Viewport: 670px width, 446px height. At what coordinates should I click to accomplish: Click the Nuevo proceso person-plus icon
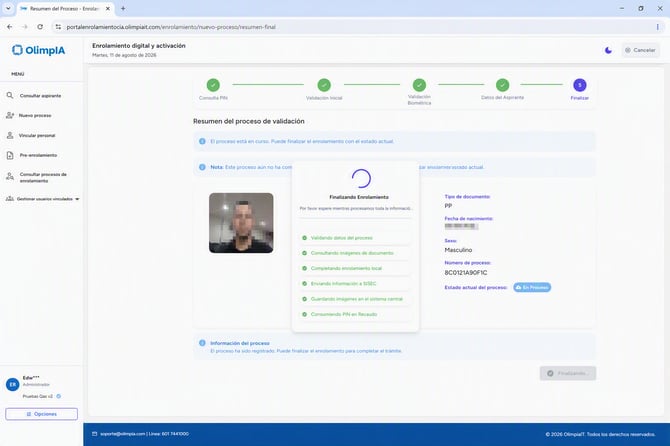(10, 115)
